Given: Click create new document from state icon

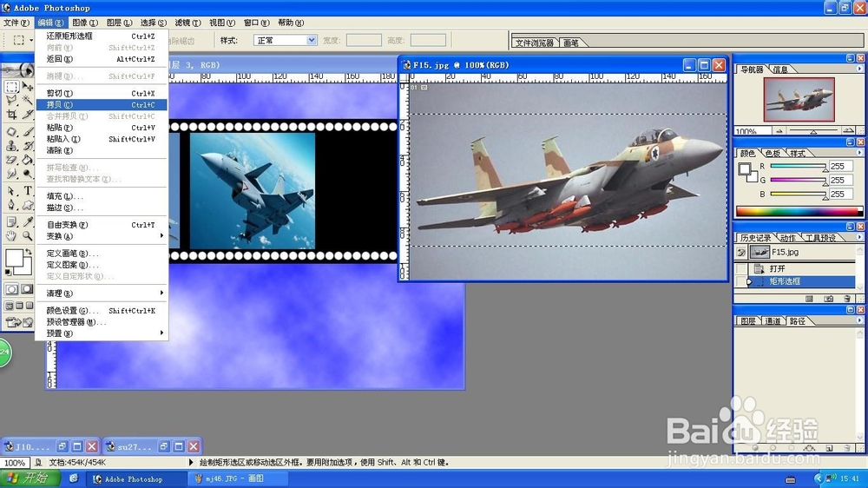Looking at the screenshot, I should point(809,299).
